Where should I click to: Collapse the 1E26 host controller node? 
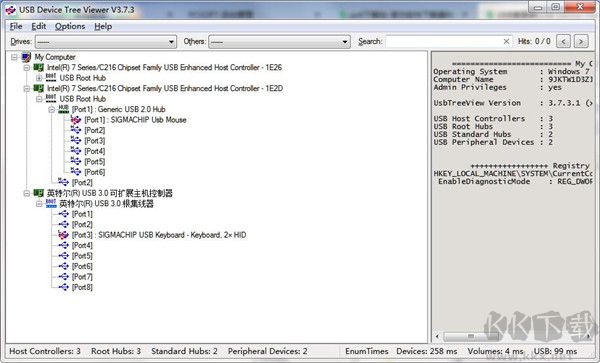click(x=26, y=68)
